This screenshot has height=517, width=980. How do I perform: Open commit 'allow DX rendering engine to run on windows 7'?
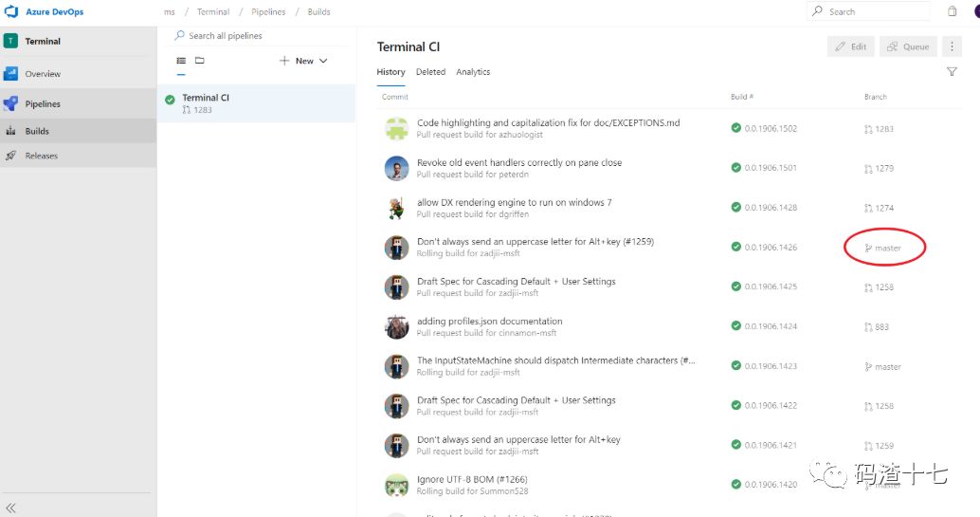click(x=515, y=202)
